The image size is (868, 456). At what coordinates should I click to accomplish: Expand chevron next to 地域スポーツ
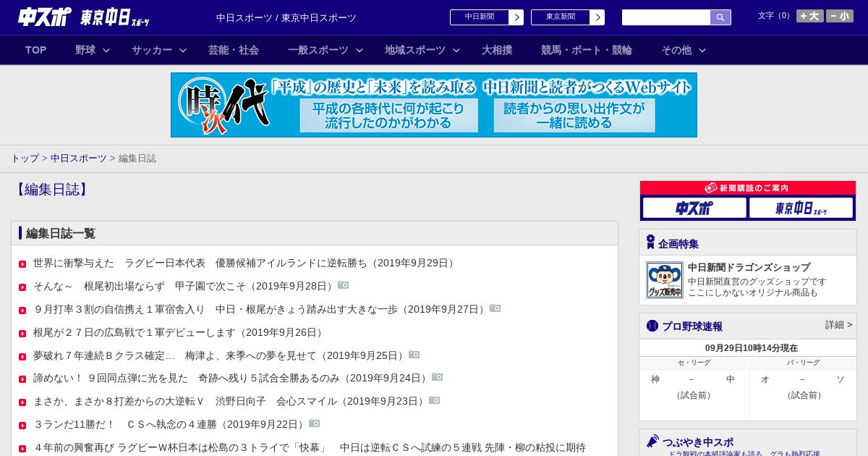tap(456, 50)
